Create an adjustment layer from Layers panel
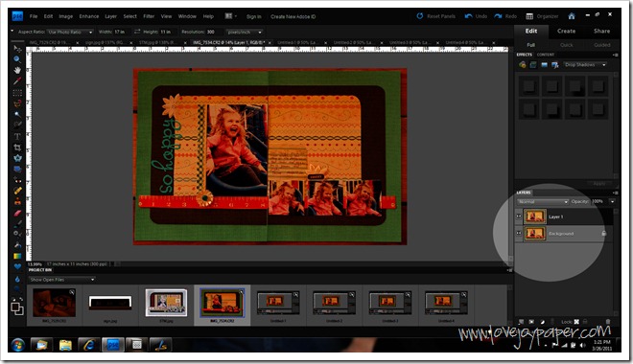633x364 pixels. [x=542, y=322]
